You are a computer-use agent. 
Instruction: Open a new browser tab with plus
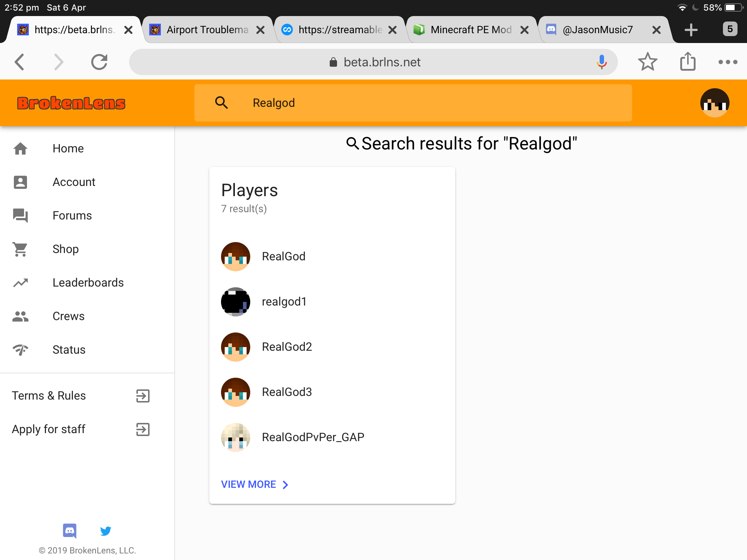[x=691, y=30]
